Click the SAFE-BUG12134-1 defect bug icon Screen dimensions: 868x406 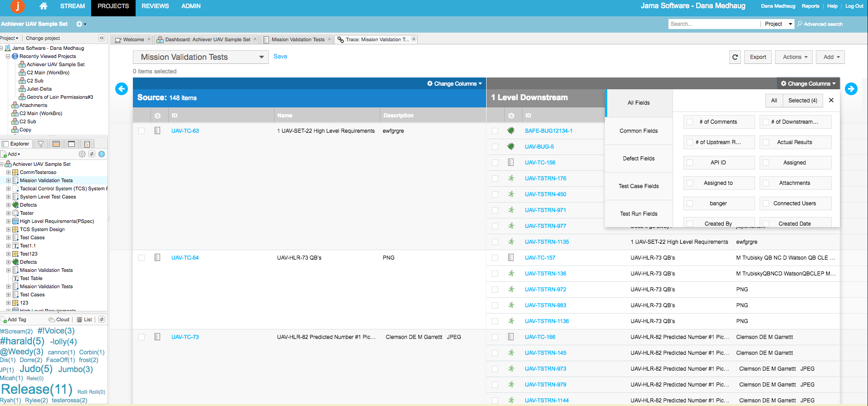click(511, 130)
